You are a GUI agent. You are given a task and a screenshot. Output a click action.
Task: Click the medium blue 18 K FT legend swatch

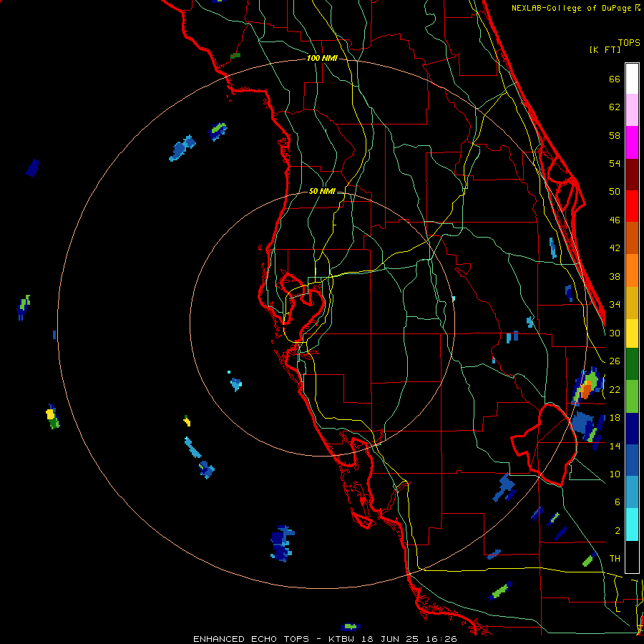tap(632, 460)
